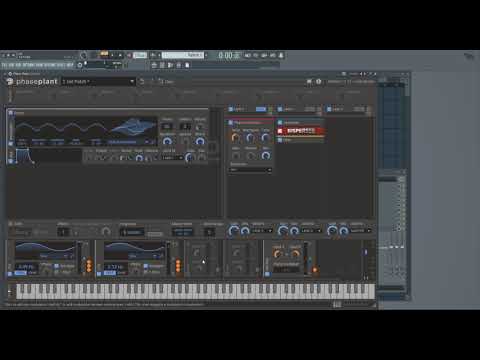Open the FL Studio pattern selector
The width and height of the screenshot is (480, 360).
point(183,55)
